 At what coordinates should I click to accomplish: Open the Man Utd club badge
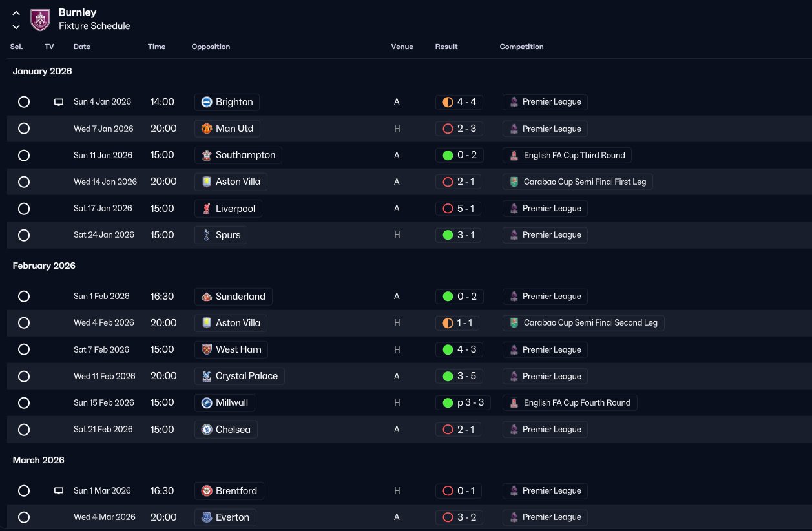pos(207,129)
